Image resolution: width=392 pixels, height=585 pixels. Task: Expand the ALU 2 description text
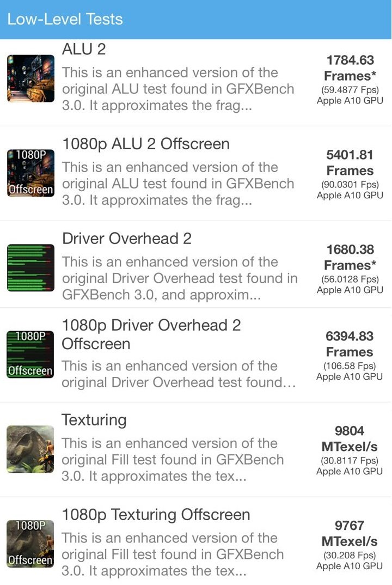178,89
